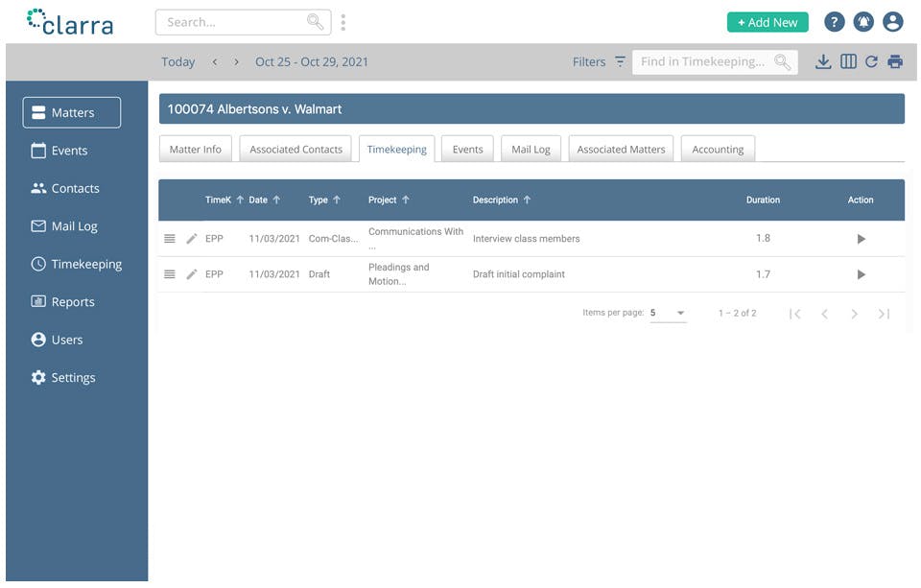Go to previous week arrow
The height and width of the screenshot is (588, 921).
215,61
